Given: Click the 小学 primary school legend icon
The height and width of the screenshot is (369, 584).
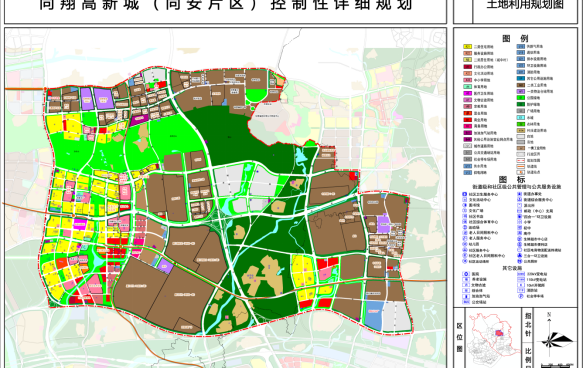Looking at the screenshot, I should [x=520, y=222].
